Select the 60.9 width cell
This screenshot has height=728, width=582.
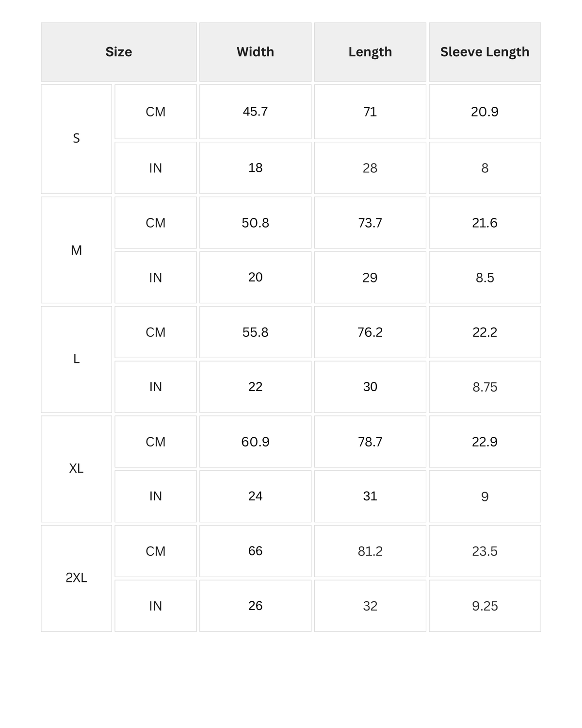click(x=255, y=442)
